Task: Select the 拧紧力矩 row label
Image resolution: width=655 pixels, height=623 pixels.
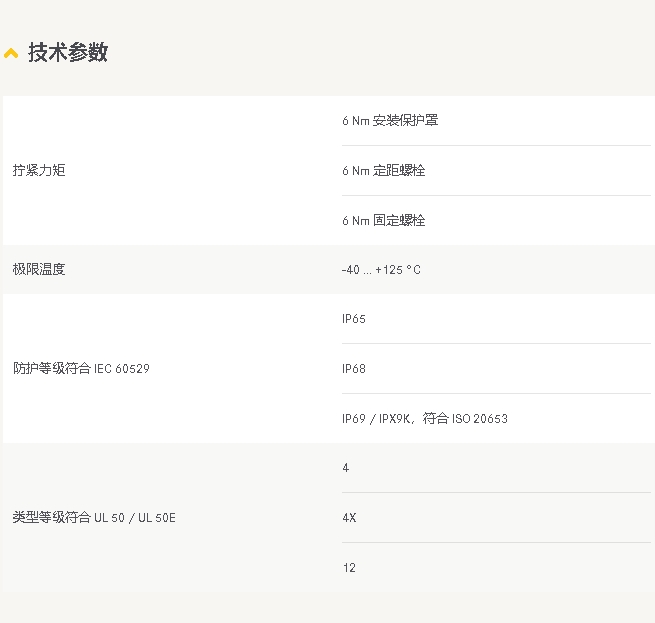Action: pyautogui.click(x=39, y=171)
